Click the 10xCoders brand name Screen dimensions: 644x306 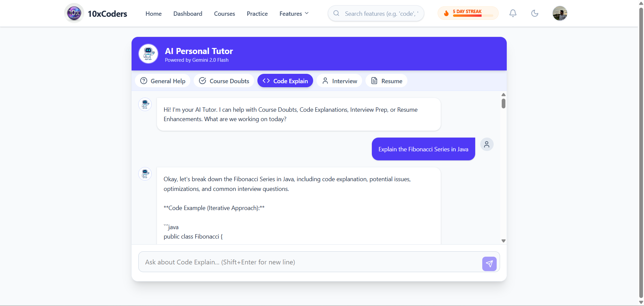point(107,14)
